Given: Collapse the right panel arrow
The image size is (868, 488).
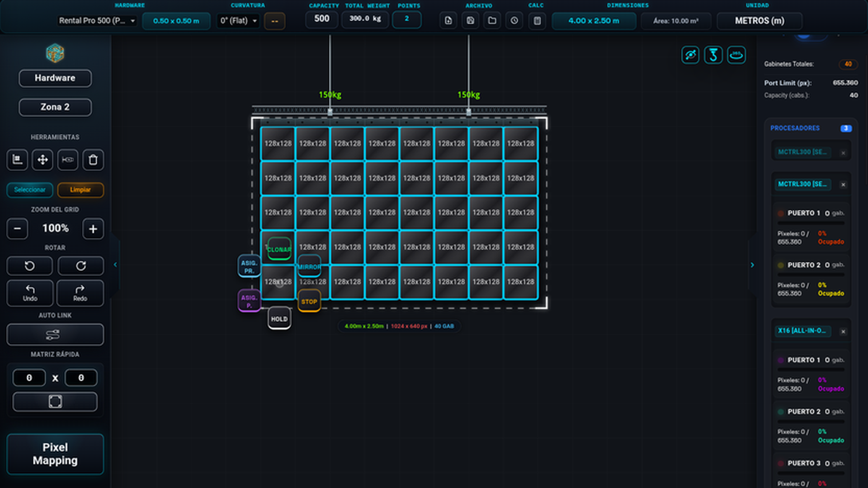Looking at the screenshot, I should (752, 265).
